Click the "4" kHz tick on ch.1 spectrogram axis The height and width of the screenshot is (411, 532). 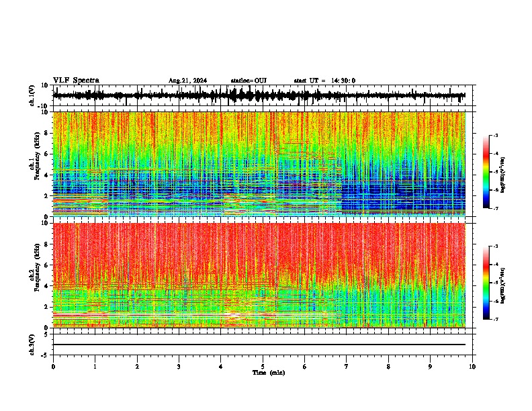point(46,175)
